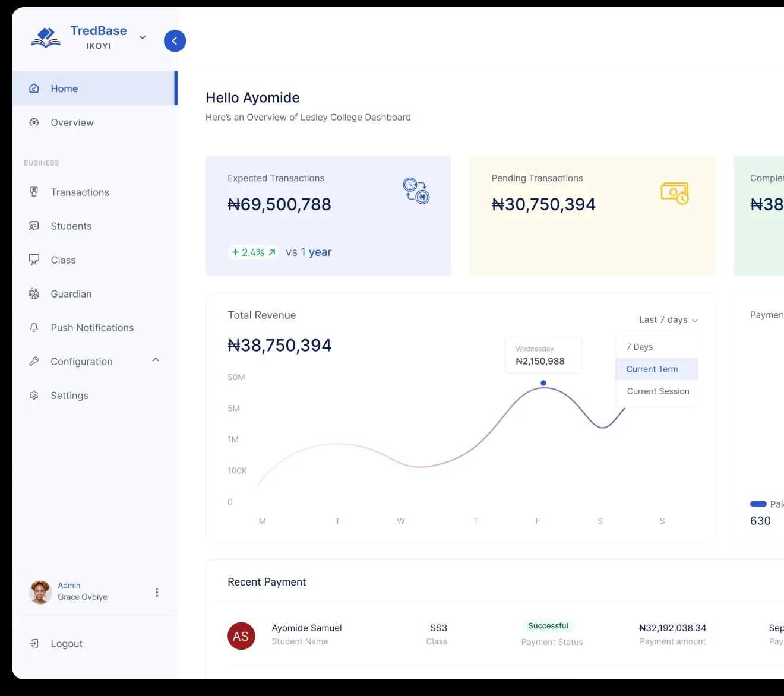This screenshot has width=784, height=696.
Task: Pick the 7 Days option
Action: pos(640,347)
